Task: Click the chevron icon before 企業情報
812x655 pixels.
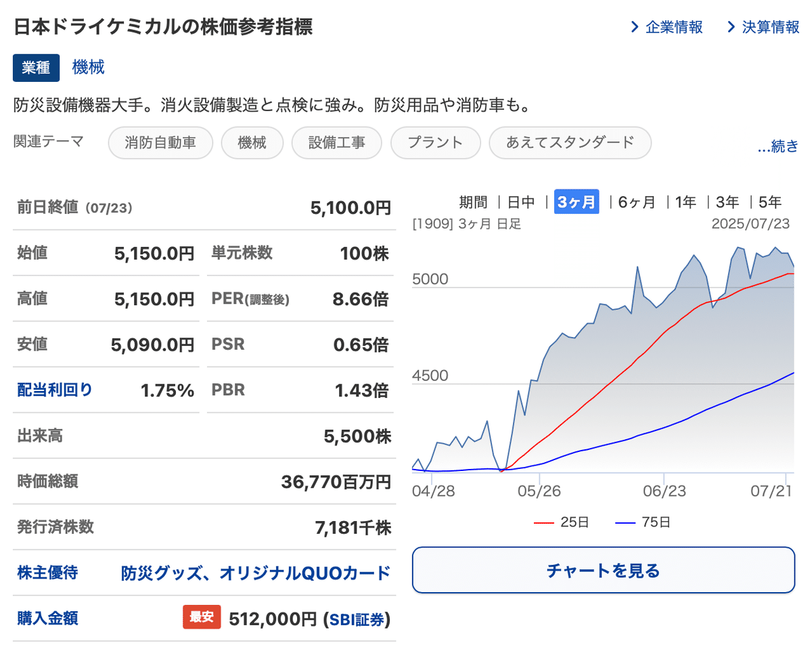Action: coord(635,27)
